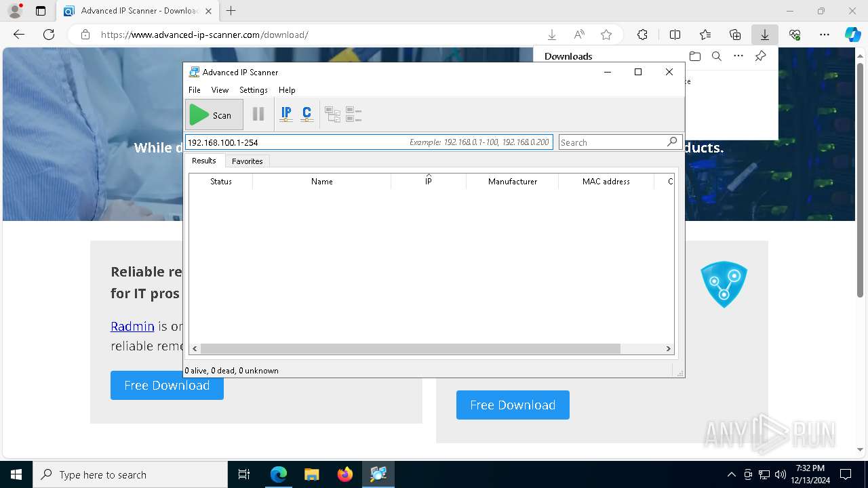Click the taskbar search box
This screenshot has height=488, width=868.
point(130,474)
